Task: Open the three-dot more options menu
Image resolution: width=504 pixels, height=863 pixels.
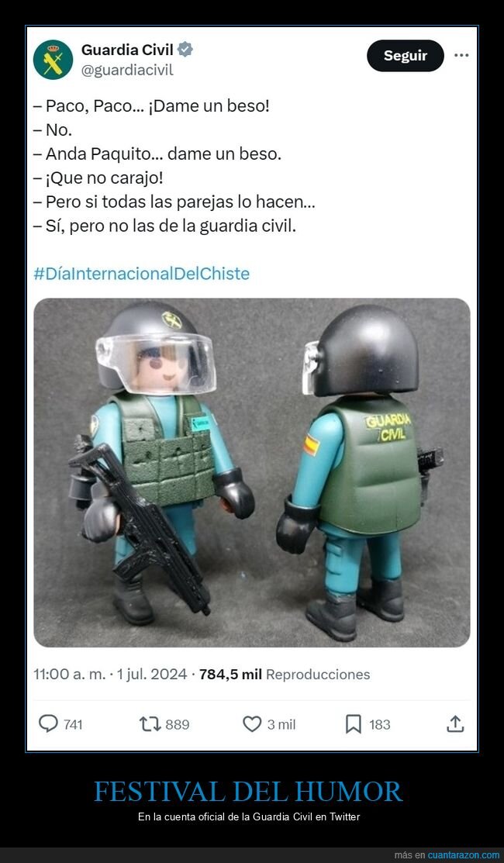Action: click(461, 55)
